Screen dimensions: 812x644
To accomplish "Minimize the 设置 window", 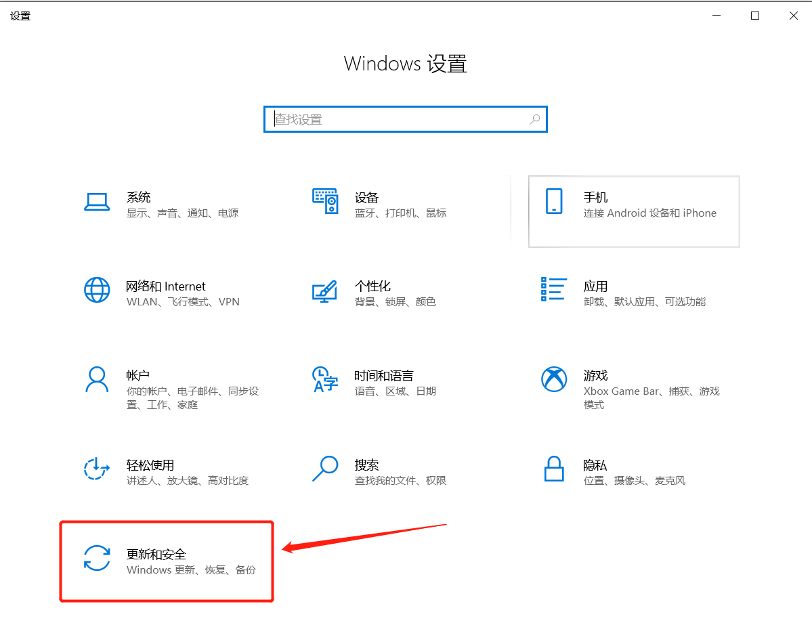I will (x=717, y=16).
